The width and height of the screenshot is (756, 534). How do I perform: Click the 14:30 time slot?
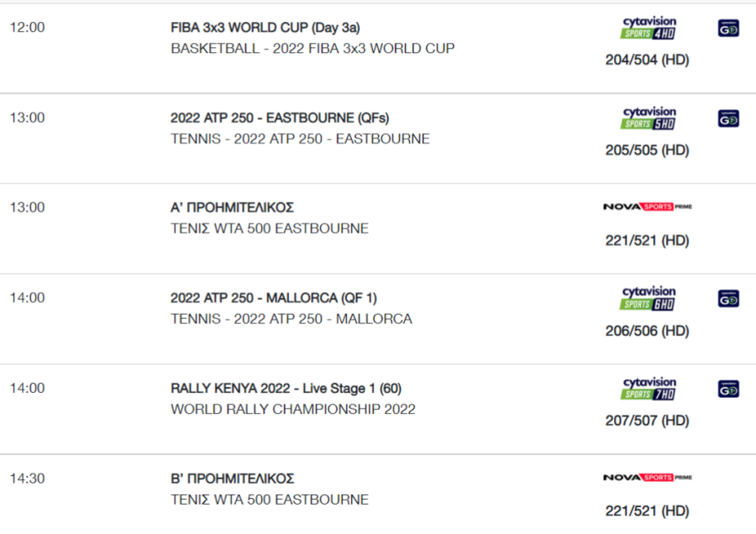click(28, 479)
